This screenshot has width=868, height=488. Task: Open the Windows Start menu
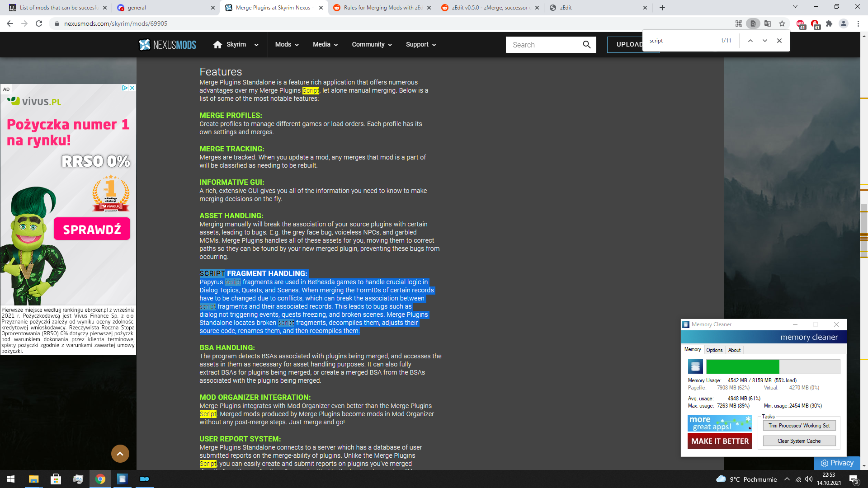(x=11, y=479)
